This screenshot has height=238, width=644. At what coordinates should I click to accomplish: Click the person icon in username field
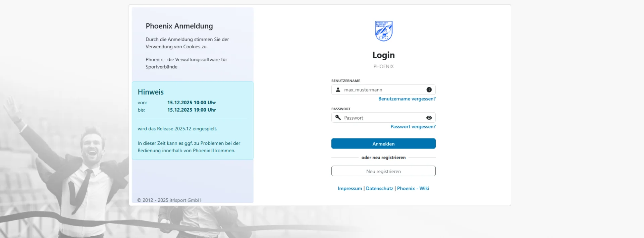[338, 90]
